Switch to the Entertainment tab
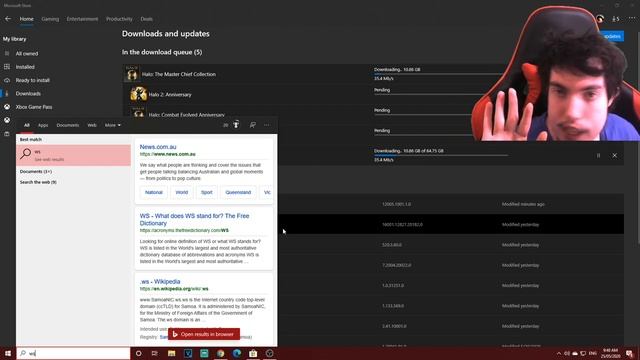The width and height of the screenshot is (640, 360). point(82,19)
